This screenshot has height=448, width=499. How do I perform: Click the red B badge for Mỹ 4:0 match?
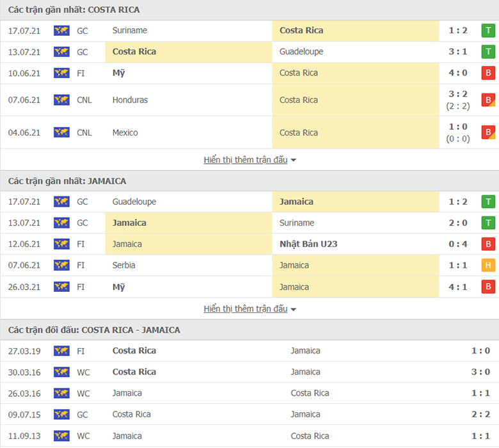pyautogui.click(x=488, y=73)
